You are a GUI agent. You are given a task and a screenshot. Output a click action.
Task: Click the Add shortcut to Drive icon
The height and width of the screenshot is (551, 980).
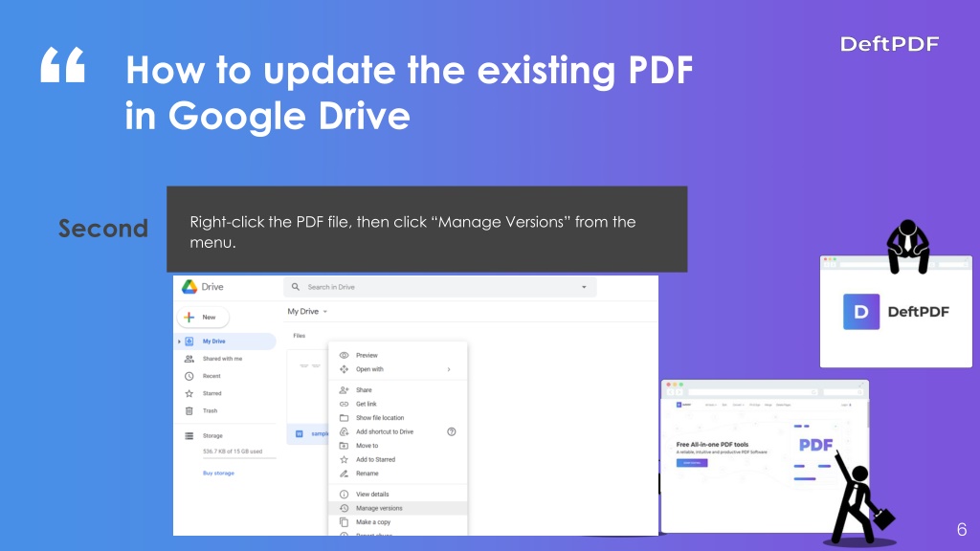[x=344, y=431]
